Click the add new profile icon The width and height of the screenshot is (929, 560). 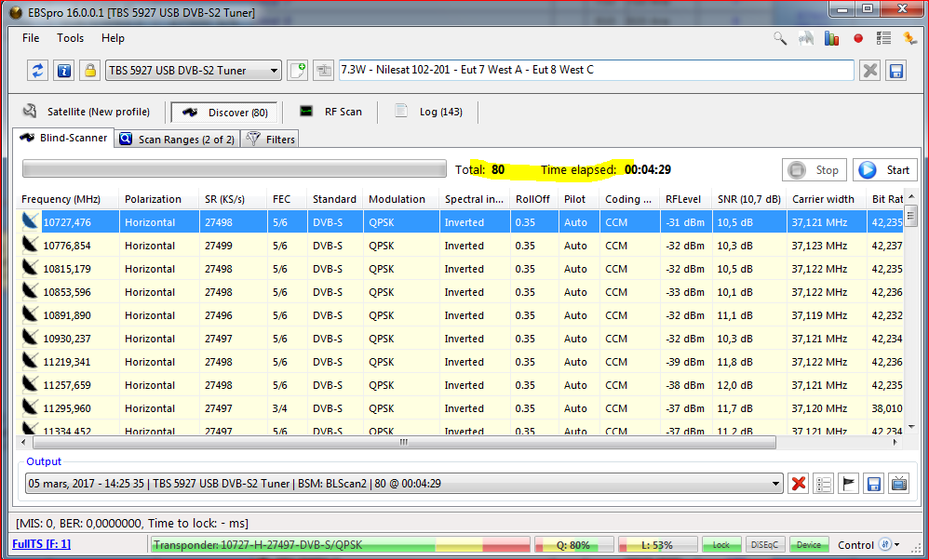(x=297, y=71)
